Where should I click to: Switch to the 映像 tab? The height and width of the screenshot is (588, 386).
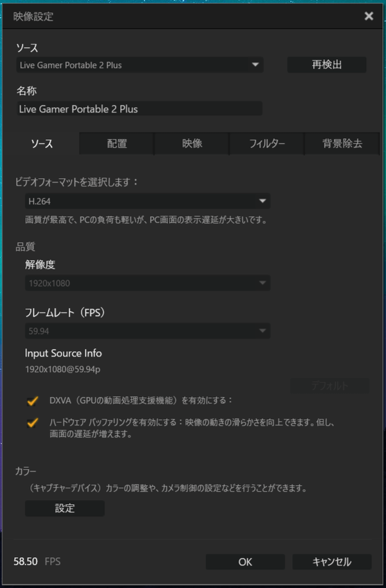[192, 143]
